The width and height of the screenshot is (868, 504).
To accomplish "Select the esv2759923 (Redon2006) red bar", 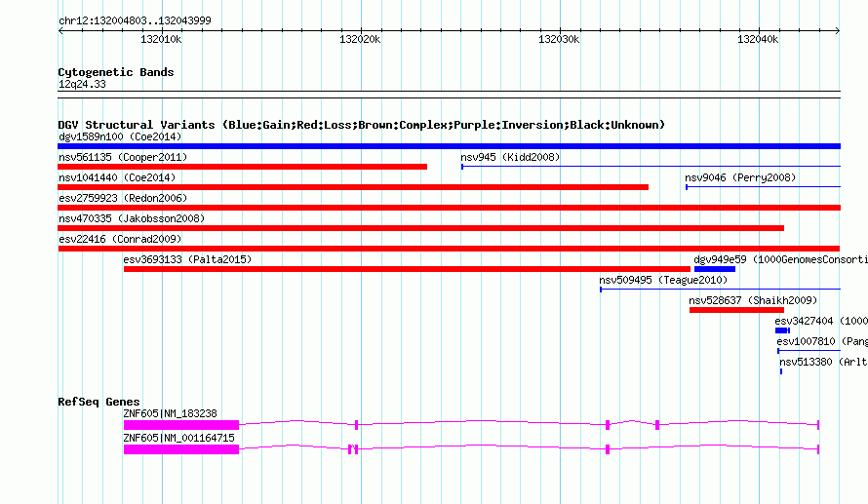I will (449, 208).
